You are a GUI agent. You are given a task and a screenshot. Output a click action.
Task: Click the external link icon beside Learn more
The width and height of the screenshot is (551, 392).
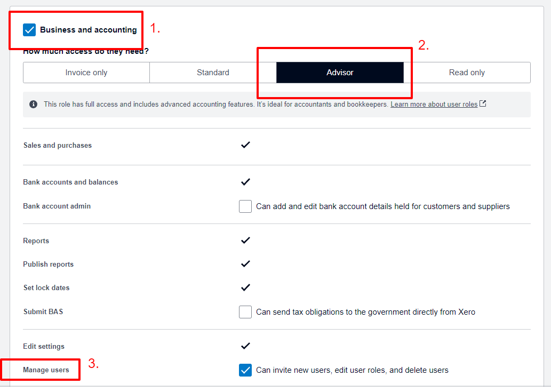(x=483, y=103)
